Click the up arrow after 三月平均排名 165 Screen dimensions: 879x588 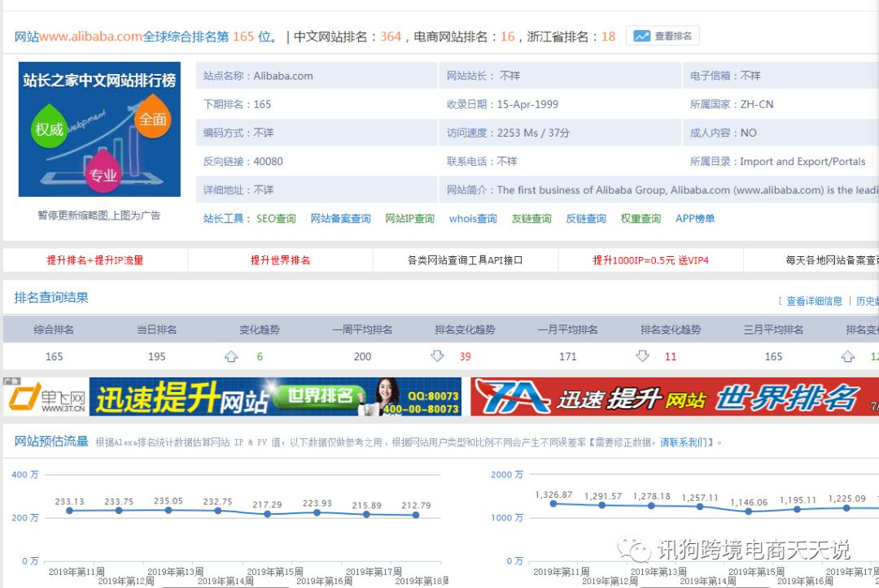tap(847, 357)
